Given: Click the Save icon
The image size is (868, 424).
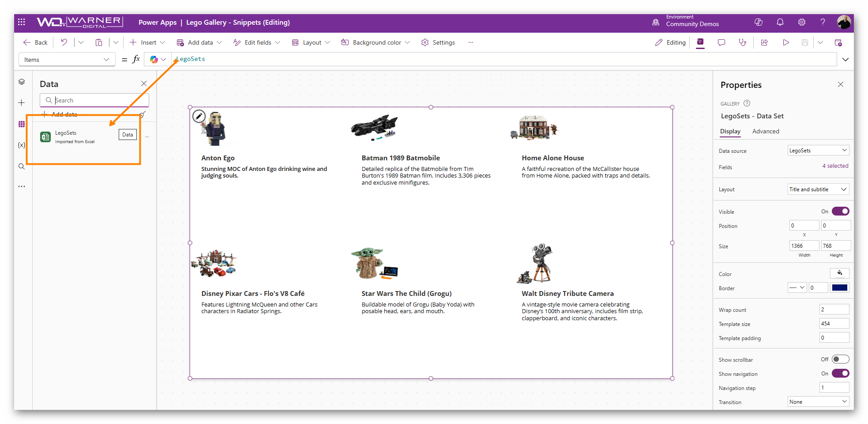Looking at the screenshot, I should point(805,42).
